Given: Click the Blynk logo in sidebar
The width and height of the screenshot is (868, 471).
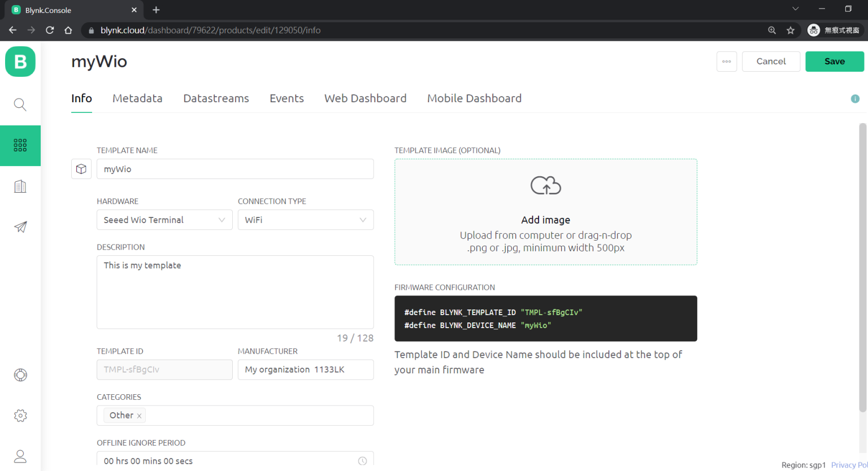Looking at the screenshot, I should pyautogui.click(x=20, y=62).
